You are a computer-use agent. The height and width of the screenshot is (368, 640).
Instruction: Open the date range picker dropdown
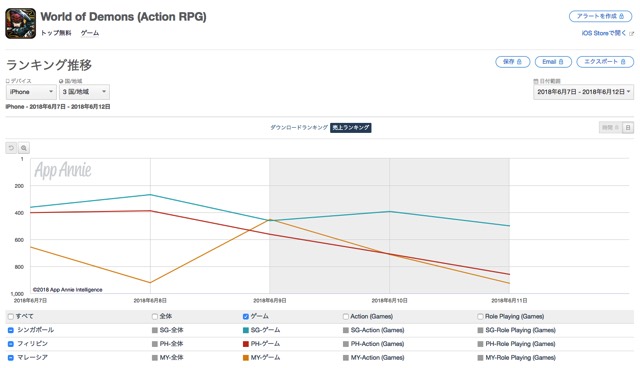pos(583,92)
